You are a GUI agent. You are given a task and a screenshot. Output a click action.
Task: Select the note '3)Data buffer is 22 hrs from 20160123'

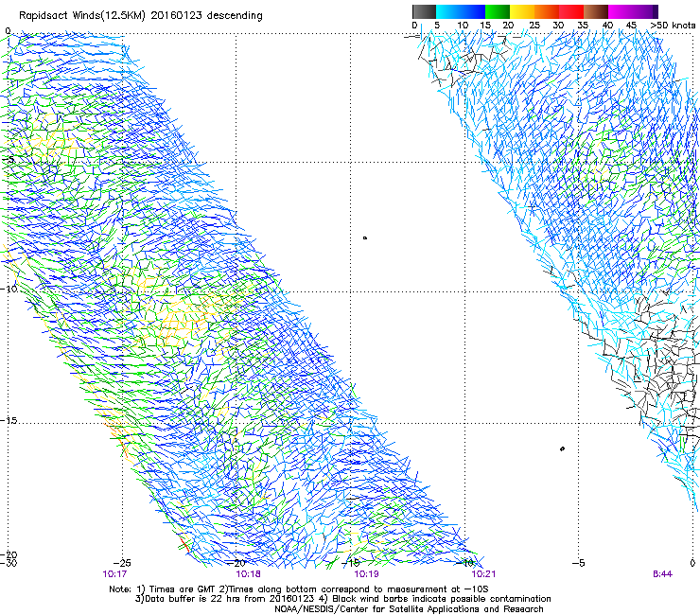click(224, 599)
